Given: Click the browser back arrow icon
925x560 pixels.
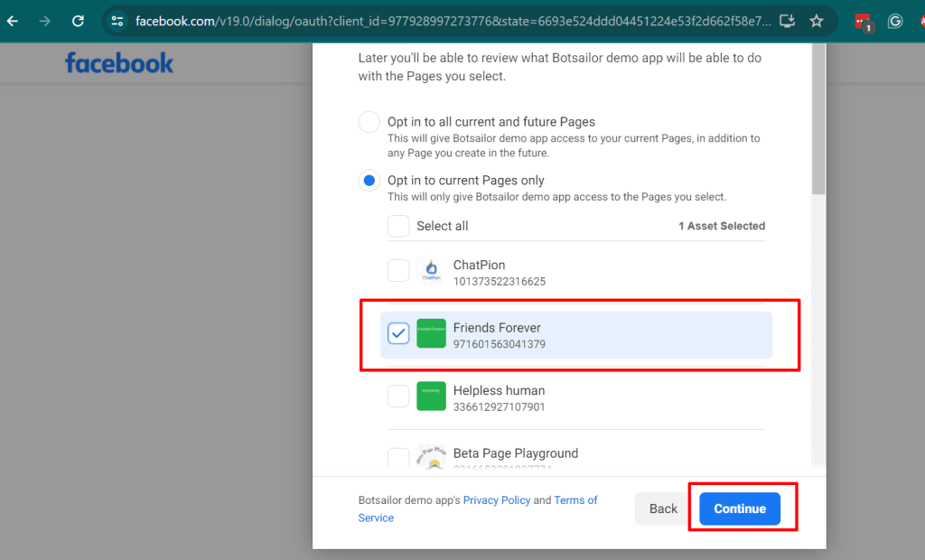Looking at the screenshot, I should click(13, 21).
